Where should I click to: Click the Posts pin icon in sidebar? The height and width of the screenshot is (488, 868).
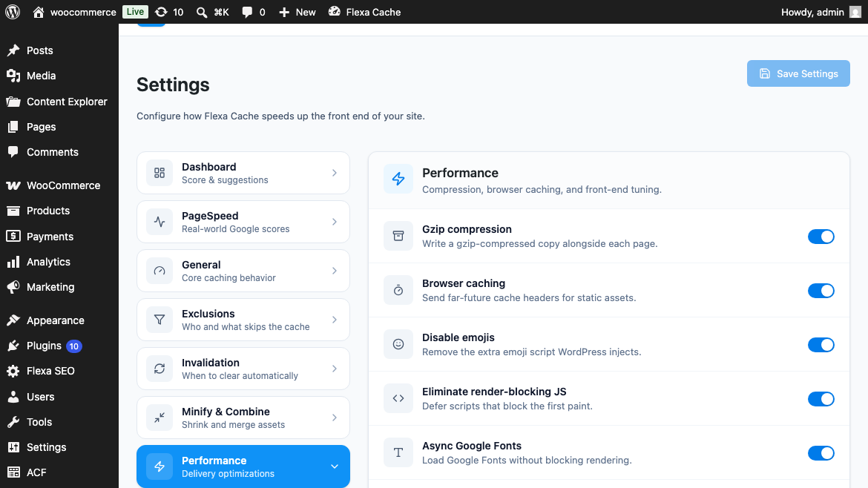13,50
